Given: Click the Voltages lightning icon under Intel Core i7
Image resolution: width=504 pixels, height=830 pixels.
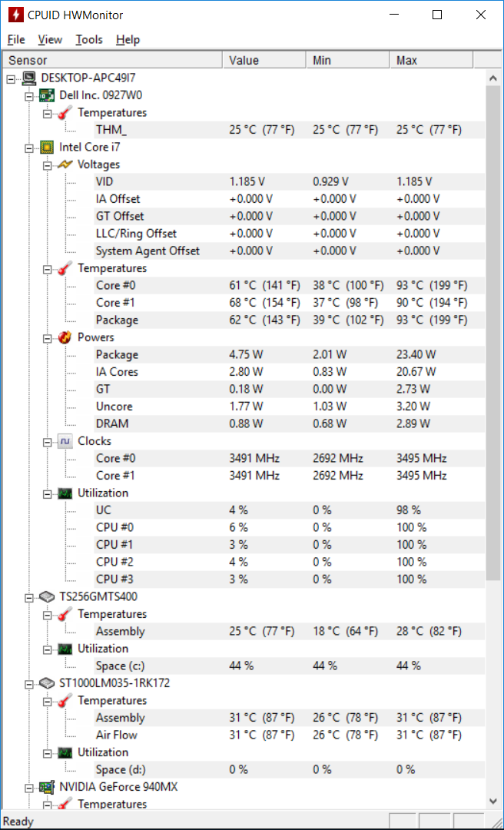Looking at the screenshot, I should (65, 164).
